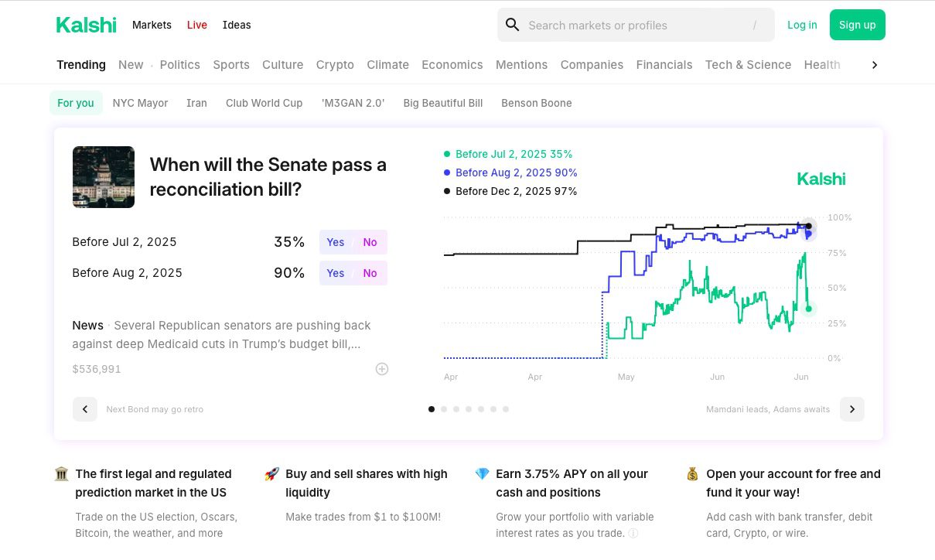This screenshot has width=935, height=560.
Task: Select Yes for Before Aug 2, 2025
Action: tap(336, 273)
